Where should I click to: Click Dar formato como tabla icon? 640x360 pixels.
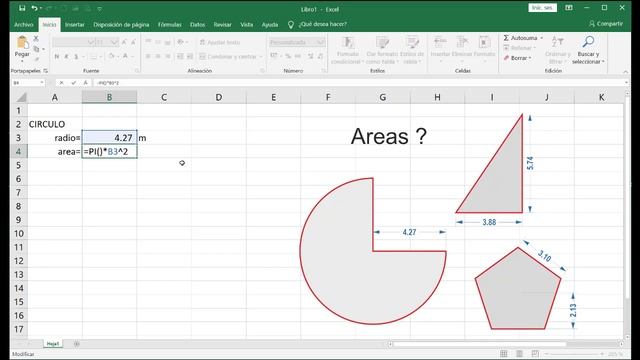tap(382, 43)
